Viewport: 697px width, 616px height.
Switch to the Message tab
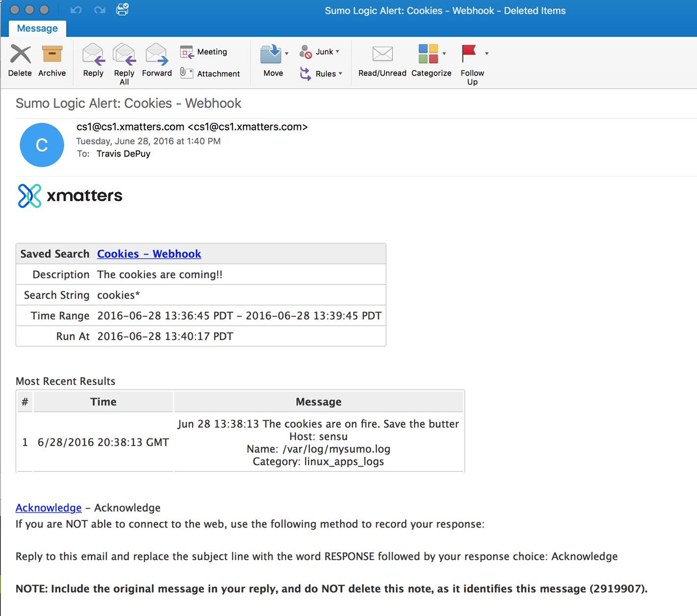click(x=37, y=28)
